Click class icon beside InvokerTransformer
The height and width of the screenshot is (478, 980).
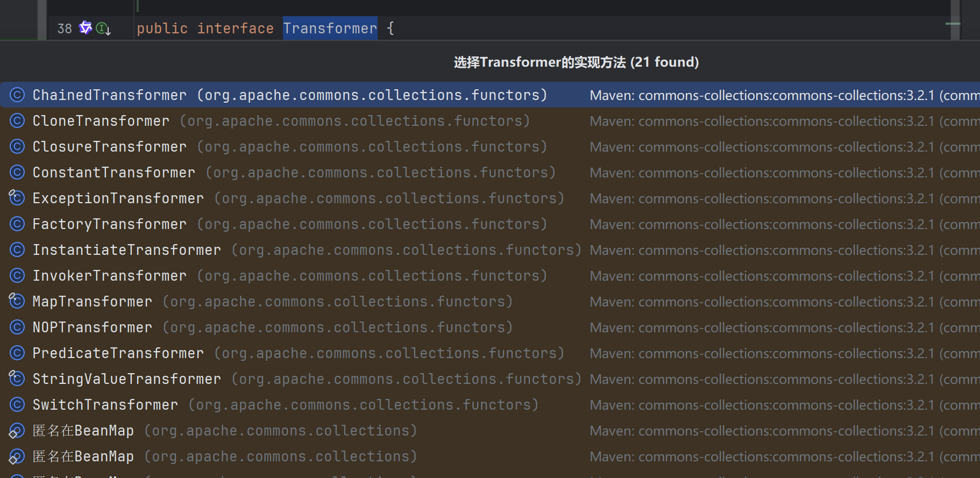pos(17,276)
